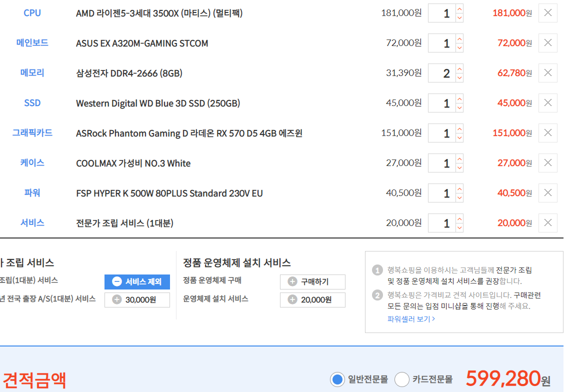Open ASUS EX A320M-GAMING STCOM product name
The height and width of the screenshot is (392, 570).
pos(142,43)
